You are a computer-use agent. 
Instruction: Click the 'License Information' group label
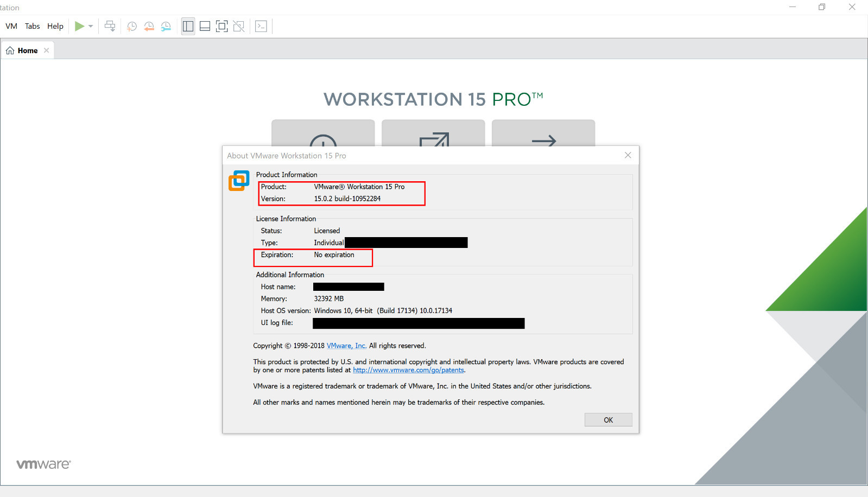pyautogui.click(x=286, y=219)
